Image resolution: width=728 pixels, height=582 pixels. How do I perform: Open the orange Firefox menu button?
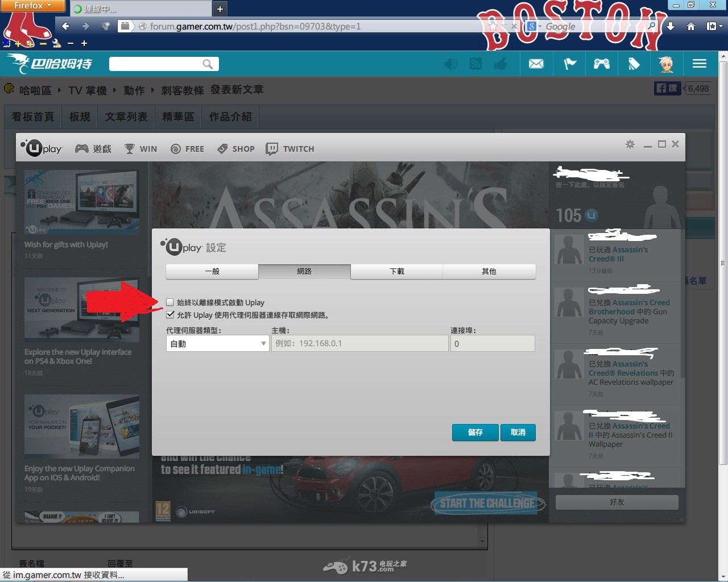click(34, 6)
